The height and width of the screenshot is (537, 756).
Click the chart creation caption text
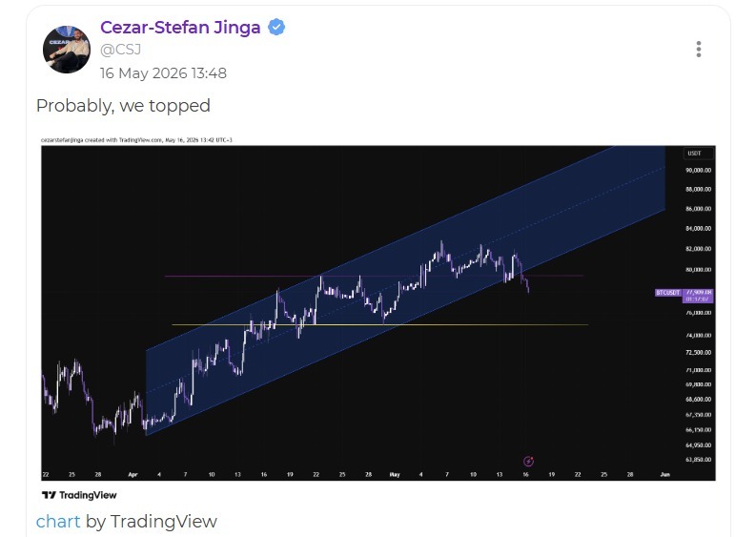coord(136,140)
